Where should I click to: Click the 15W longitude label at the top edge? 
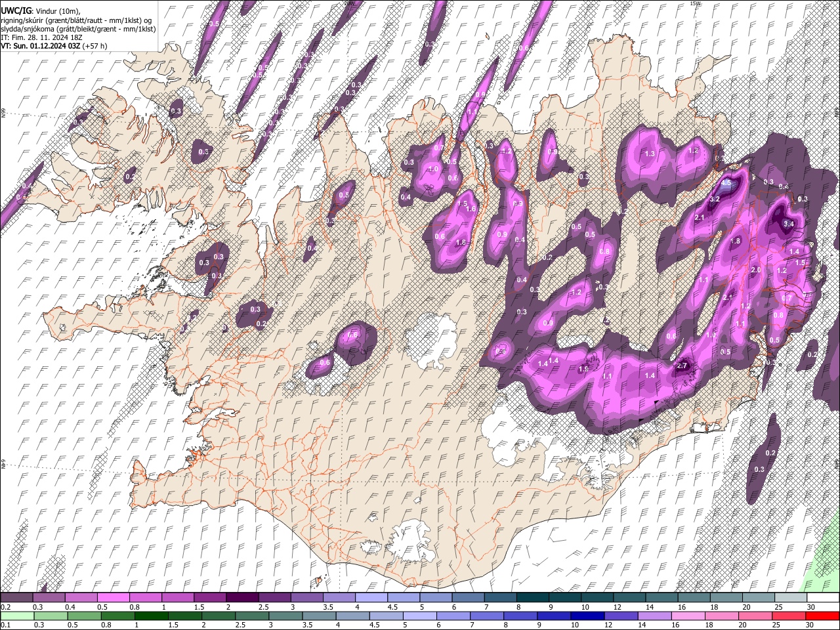pyautogui.click(x=696, y=3)
